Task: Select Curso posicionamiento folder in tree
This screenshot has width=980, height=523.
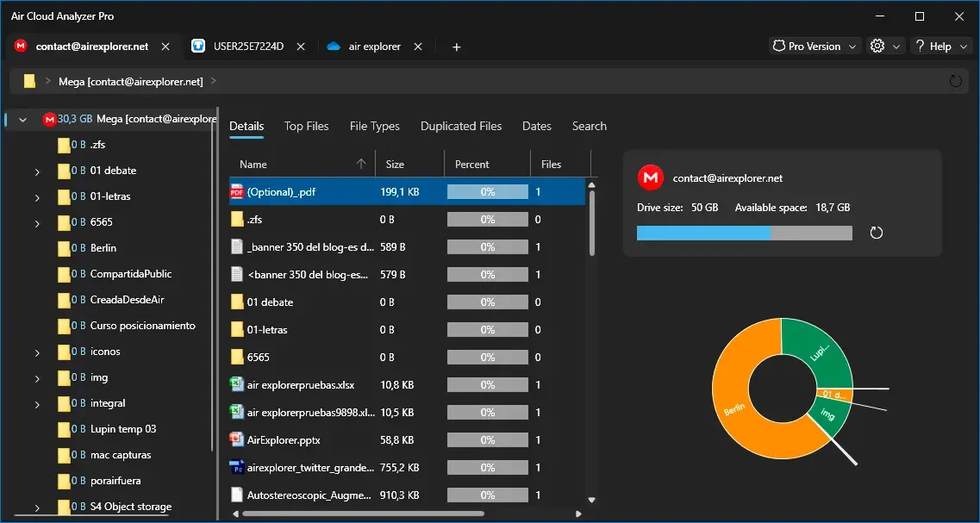Action: [x=142, y=326]
